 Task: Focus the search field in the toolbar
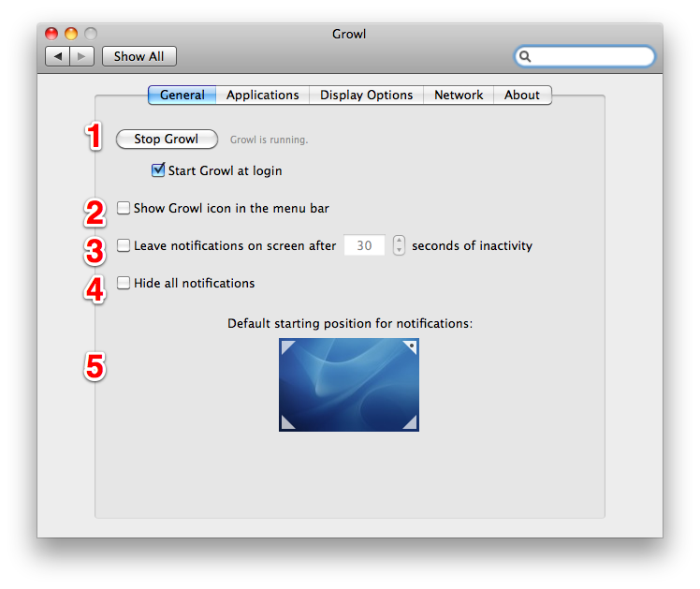pyautogui.click(x=591, y=56)
